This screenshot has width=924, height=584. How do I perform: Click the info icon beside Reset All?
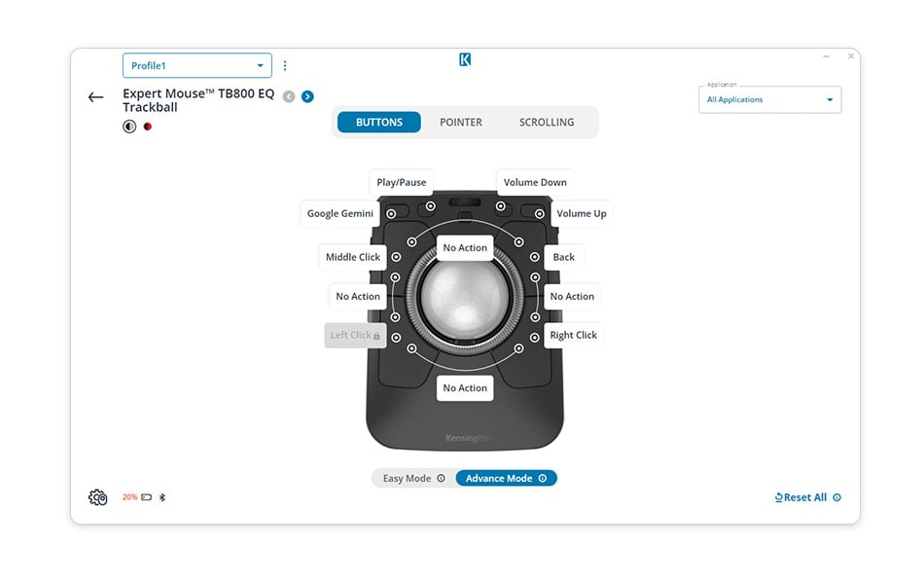(x=837, y=497)
